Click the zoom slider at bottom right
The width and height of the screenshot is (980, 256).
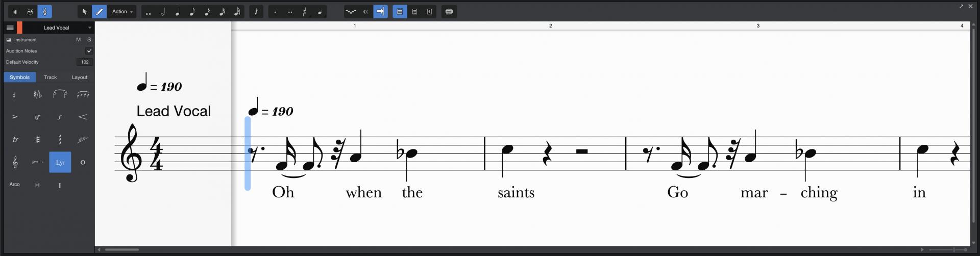(x=947, y=250)
